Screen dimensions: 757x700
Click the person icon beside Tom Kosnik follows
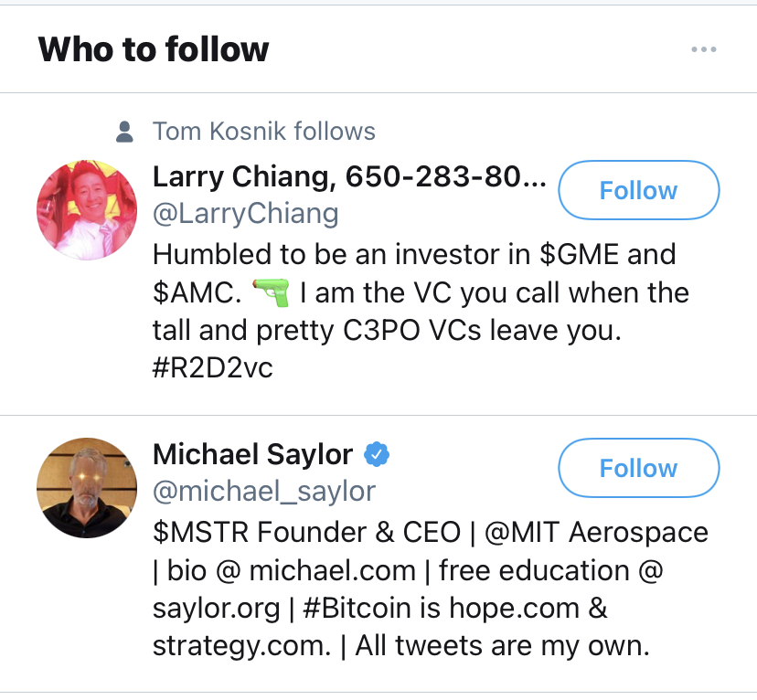pos(126,133)
